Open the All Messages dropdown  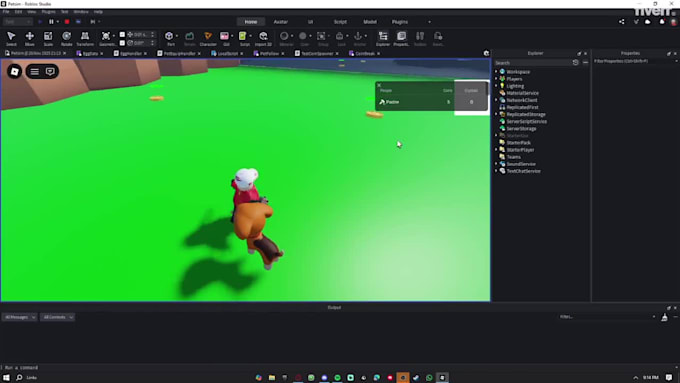[20, 317]
